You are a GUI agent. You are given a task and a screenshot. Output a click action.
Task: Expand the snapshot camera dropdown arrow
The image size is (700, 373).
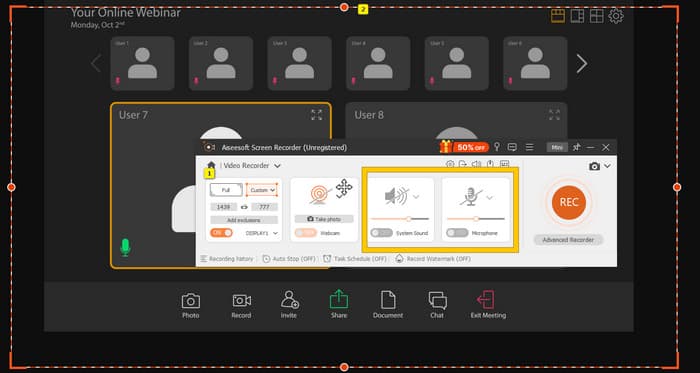[607, 166]
